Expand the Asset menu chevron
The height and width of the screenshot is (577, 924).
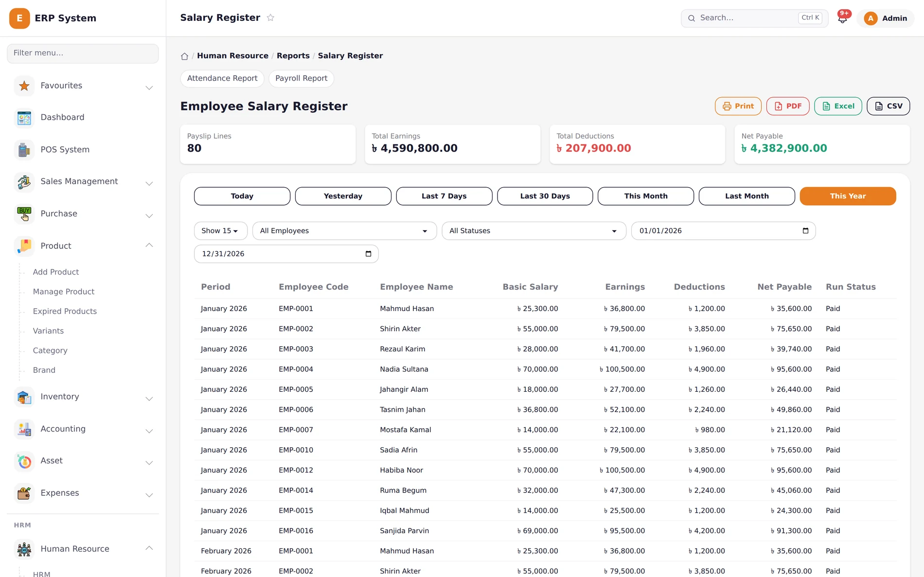click(x=149, y=463)
